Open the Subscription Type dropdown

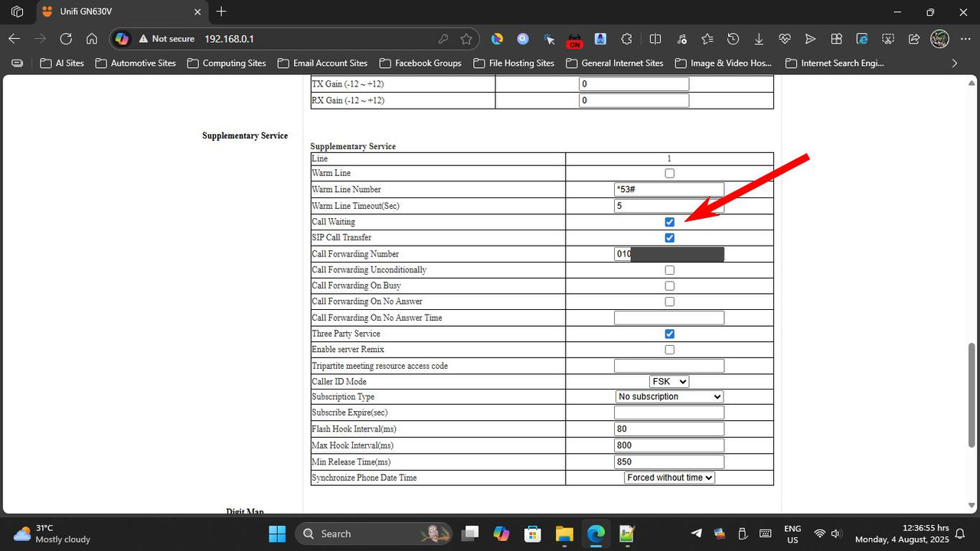(669, 396)
